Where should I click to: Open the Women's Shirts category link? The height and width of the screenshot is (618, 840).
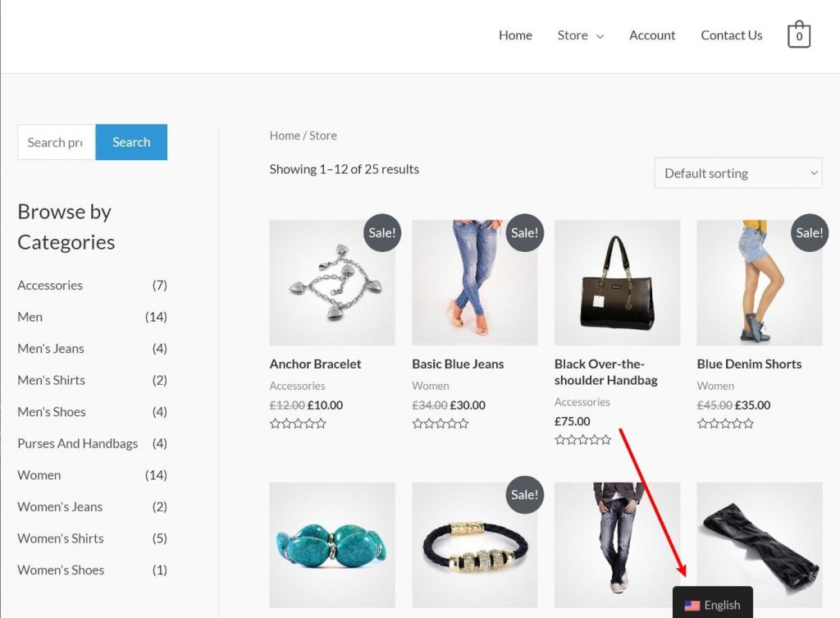(x=61, y=538)
